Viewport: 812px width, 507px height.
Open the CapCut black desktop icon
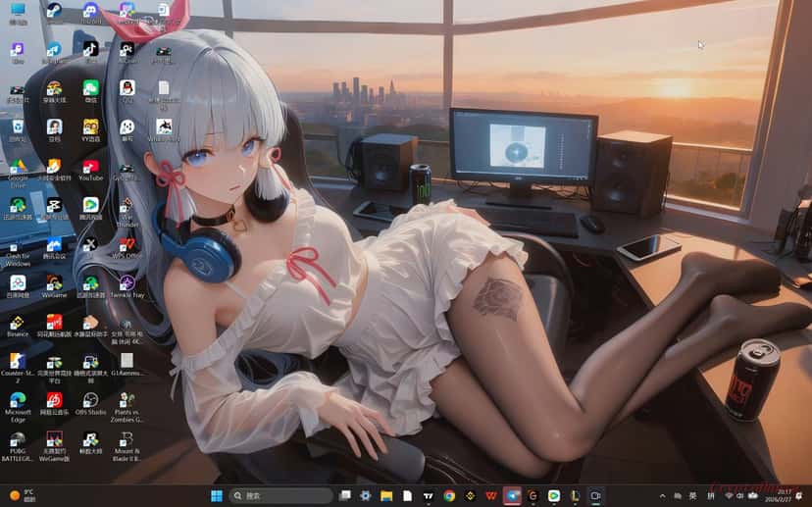54,209
